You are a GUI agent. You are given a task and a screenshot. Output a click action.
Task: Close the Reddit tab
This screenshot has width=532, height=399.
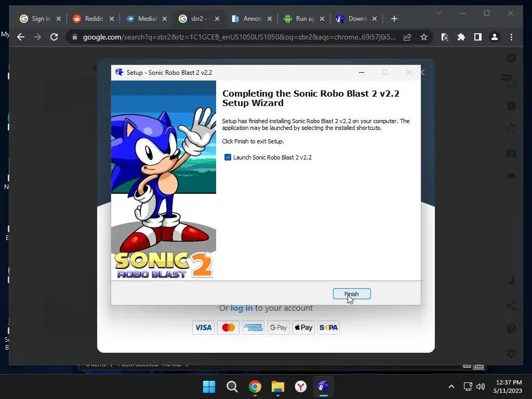(x=112, y=19)
